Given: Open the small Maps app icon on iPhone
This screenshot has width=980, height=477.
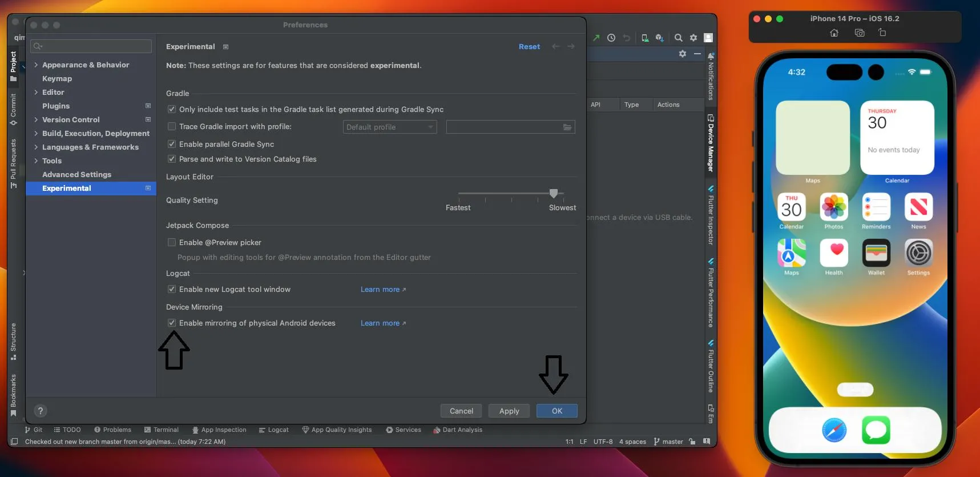Looking at the screenshot, I should point(792,252).
